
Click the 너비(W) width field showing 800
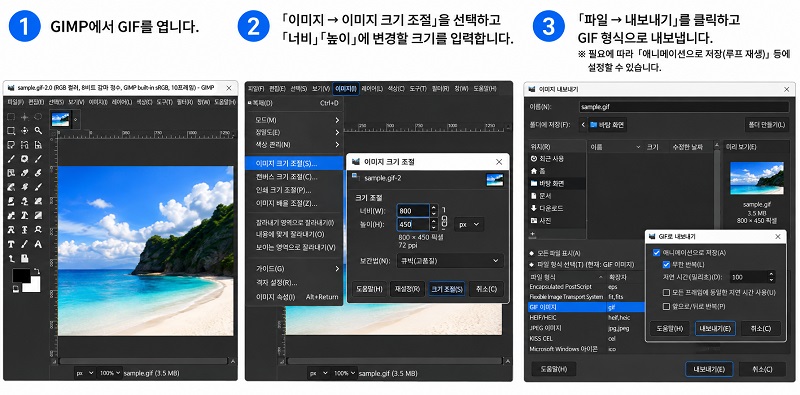(x=414, y=210)
